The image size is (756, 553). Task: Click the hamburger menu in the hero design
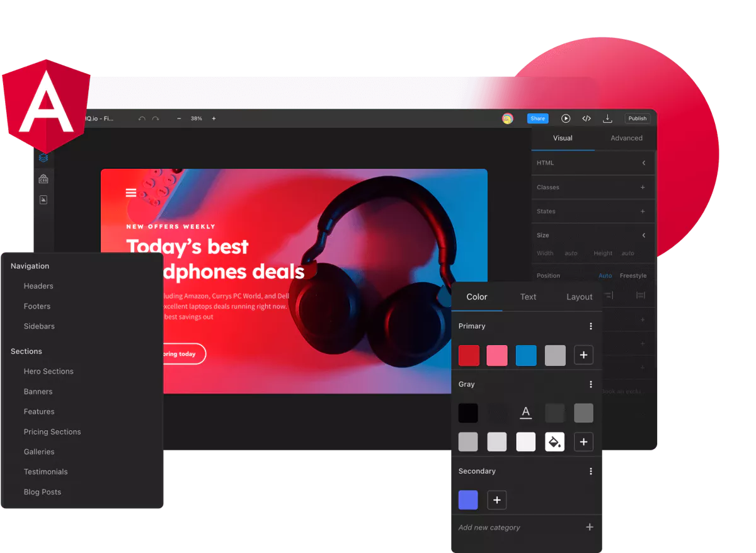coord(130,192)
